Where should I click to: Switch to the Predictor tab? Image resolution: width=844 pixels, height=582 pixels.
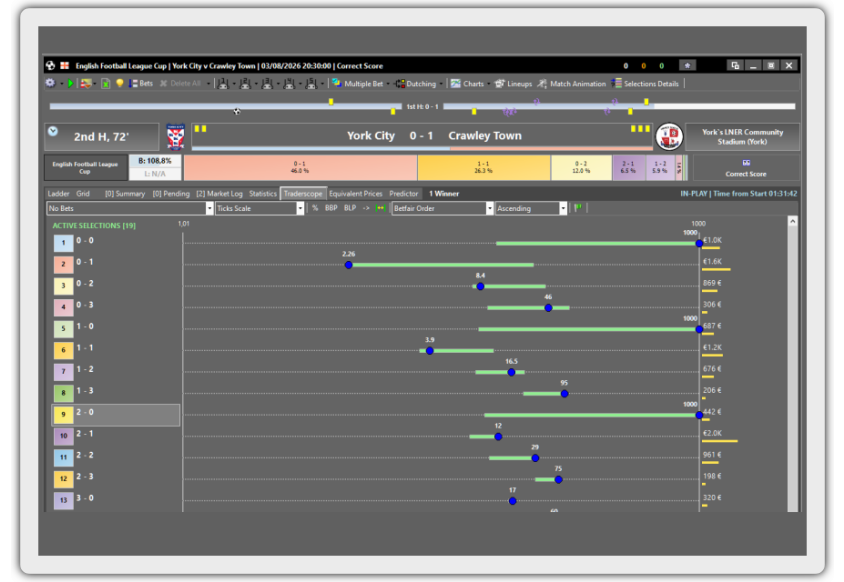click(404, 194)
